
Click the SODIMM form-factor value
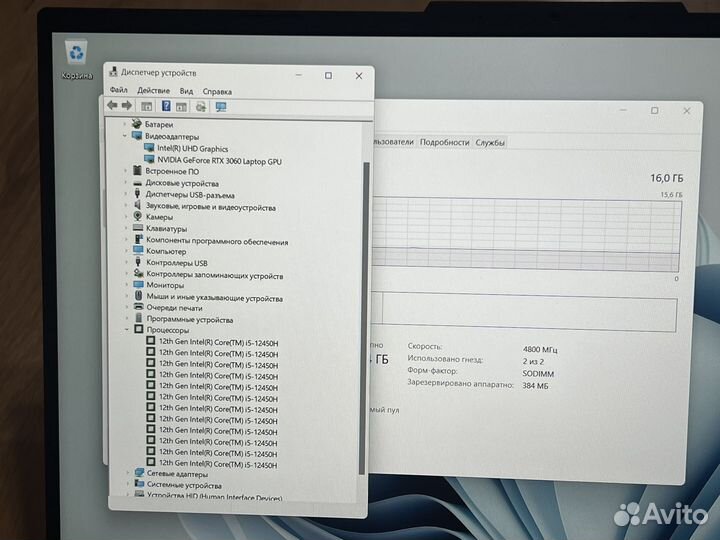coord(538,374)
